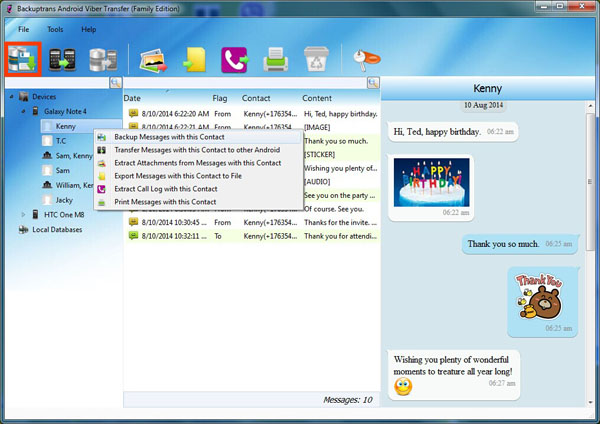Sort by the Date column header
600x424 pixels.
132,98
